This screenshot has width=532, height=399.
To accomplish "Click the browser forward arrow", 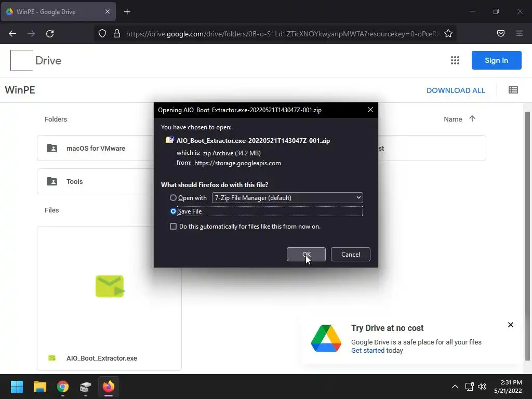I will coord(31,34).
